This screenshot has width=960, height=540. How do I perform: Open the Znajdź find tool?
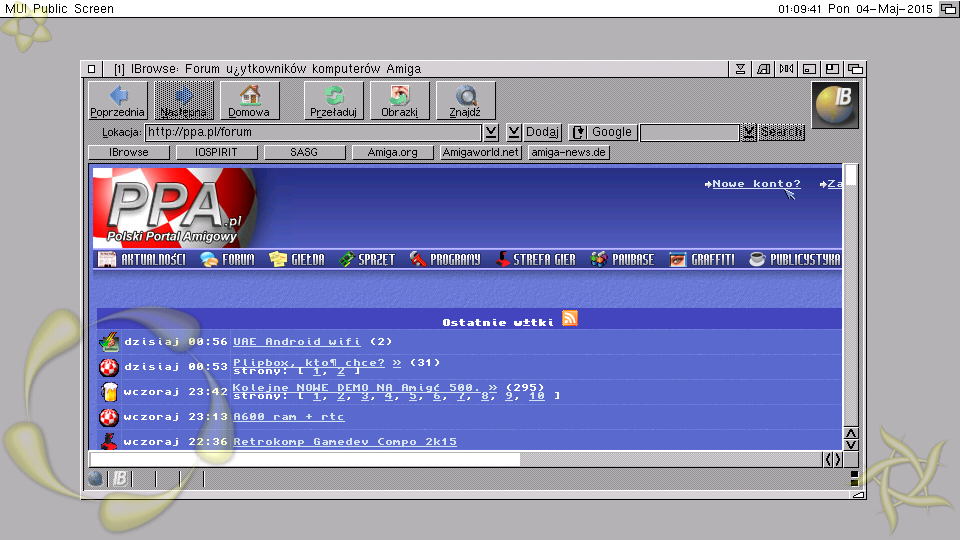[465, 100]
